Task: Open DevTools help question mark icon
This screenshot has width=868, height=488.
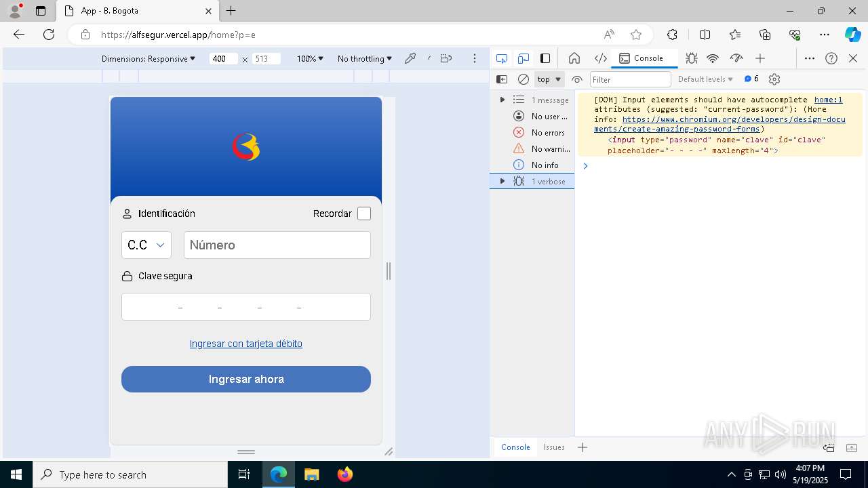Action: [831, 58]
